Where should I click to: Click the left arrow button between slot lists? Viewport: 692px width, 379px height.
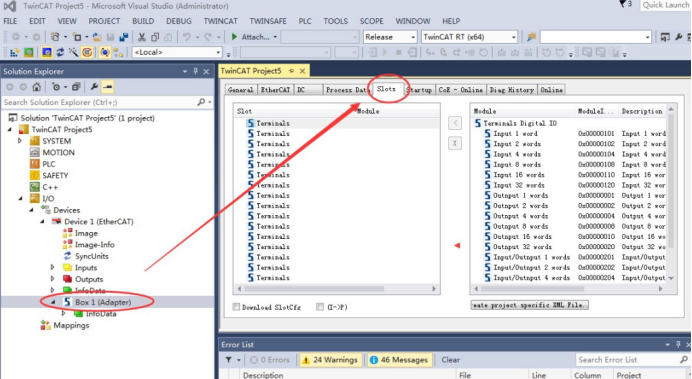(x=455, y=123)
